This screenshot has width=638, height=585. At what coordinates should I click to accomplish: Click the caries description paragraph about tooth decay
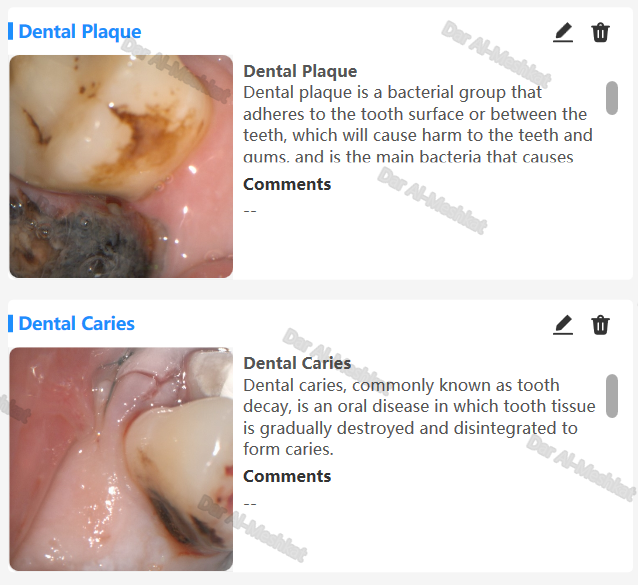[x=419, y=417]
